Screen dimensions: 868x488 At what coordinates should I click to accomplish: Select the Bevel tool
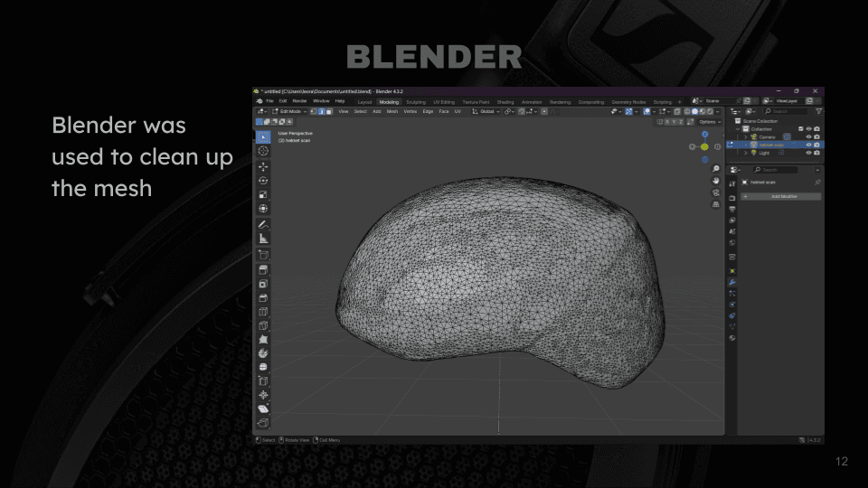(263, 297)
